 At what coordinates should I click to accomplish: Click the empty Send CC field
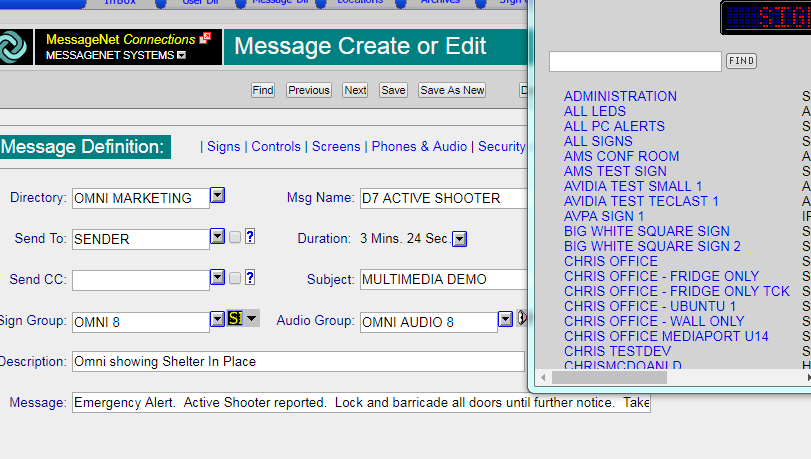click(141, 280)
